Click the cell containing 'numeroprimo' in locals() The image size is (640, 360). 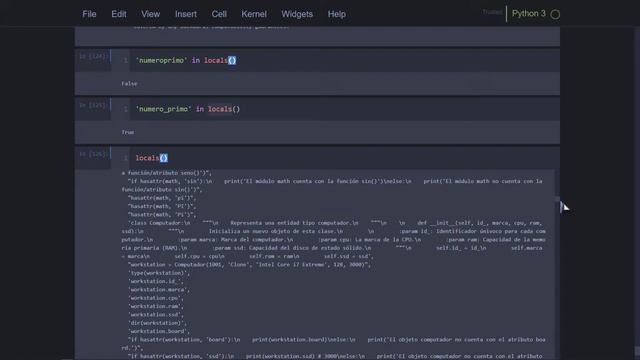pos(344,60)
